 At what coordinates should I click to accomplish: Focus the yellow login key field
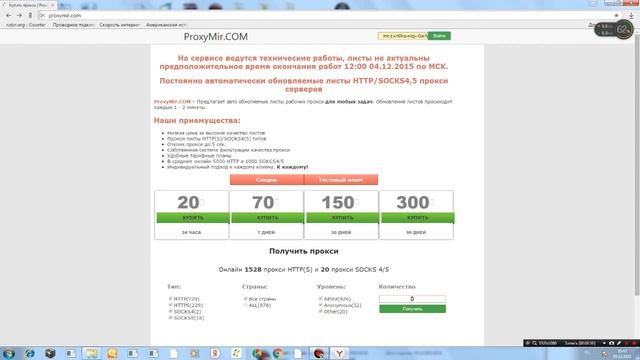[403, 36]
